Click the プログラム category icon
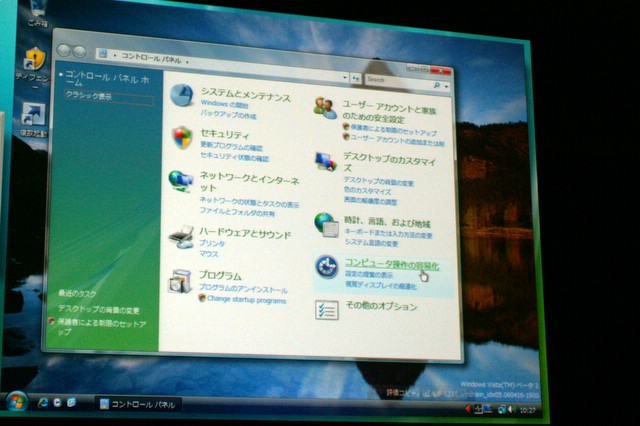 click(x=180, y=281)
